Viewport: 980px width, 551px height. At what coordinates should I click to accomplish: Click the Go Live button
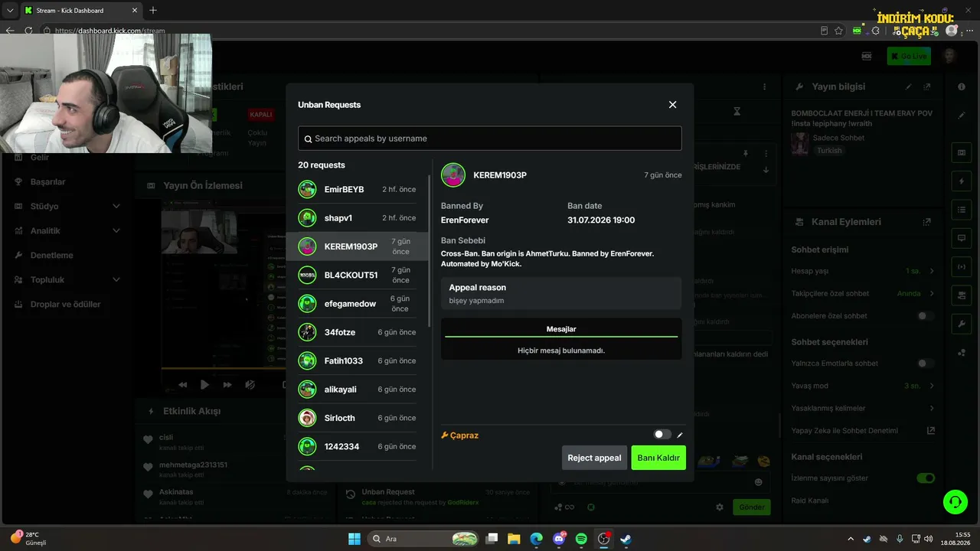click(x=908, y=56)
